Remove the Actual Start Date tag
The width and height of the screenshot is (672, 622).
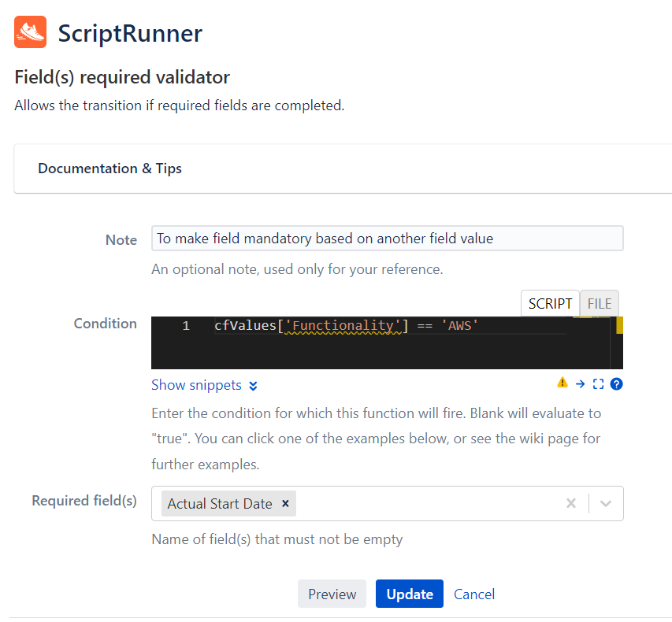(285, 503)
